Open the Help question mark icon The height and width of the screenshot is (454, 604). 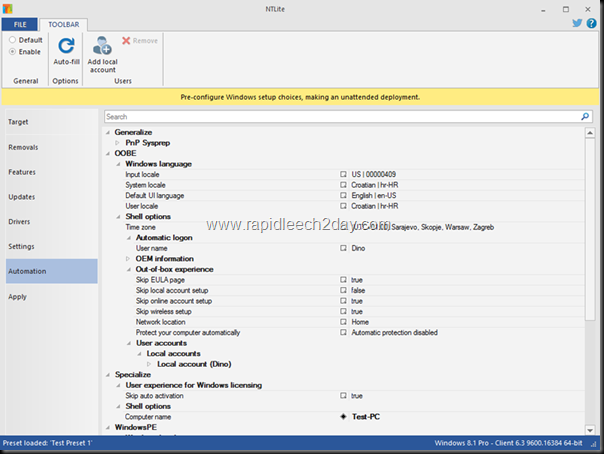(x=591, y=23)
